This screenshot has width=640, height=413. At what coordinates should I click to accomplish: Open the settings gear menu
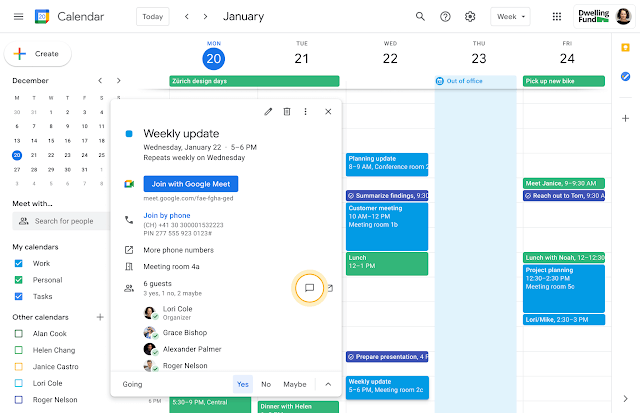470,17
